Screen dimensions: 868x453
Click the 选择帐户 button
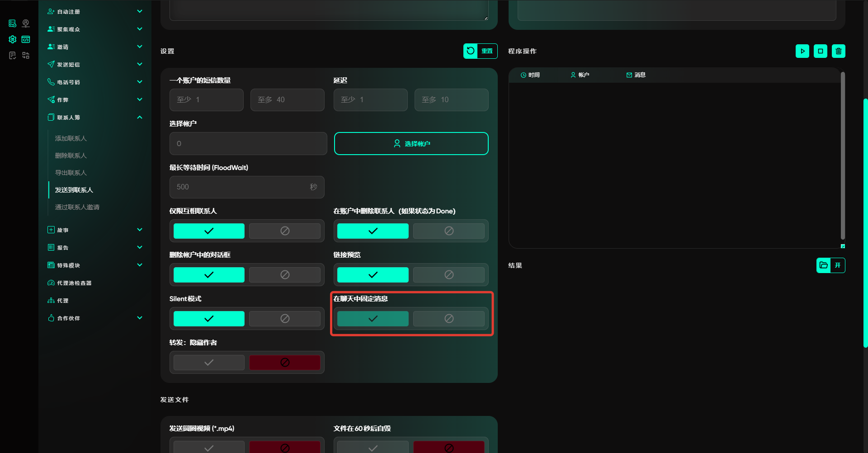pos(411,144)
